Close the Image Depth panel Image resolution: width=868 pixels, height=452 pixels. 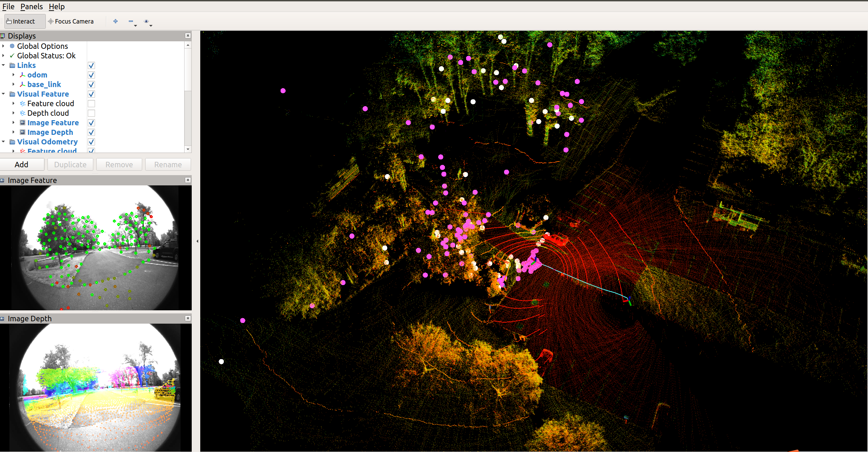[188, 318]
